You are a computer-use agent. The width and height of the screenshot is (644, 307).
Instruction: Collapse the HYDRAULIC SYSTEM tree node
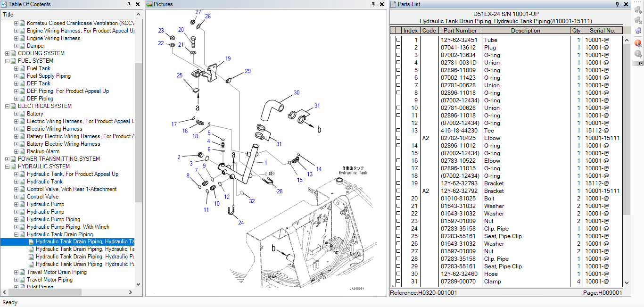(x=7, y=166)
